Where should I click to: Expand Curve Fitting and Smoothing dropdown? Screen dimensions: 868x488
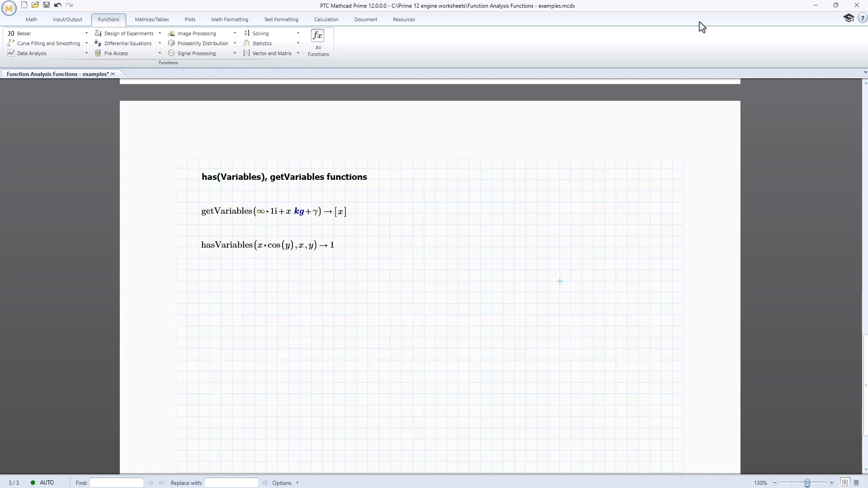(86, 43)
